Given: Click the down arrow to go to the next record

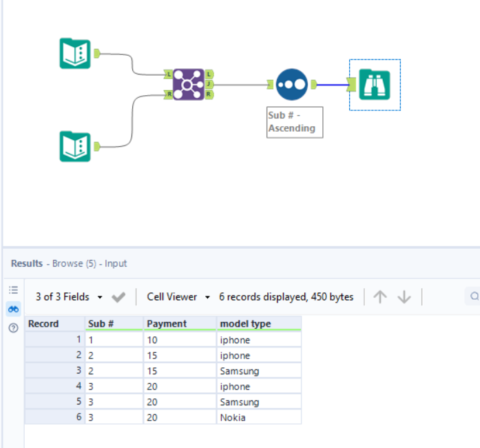Looking at the screenshot, I should click(x=404, y=297).
